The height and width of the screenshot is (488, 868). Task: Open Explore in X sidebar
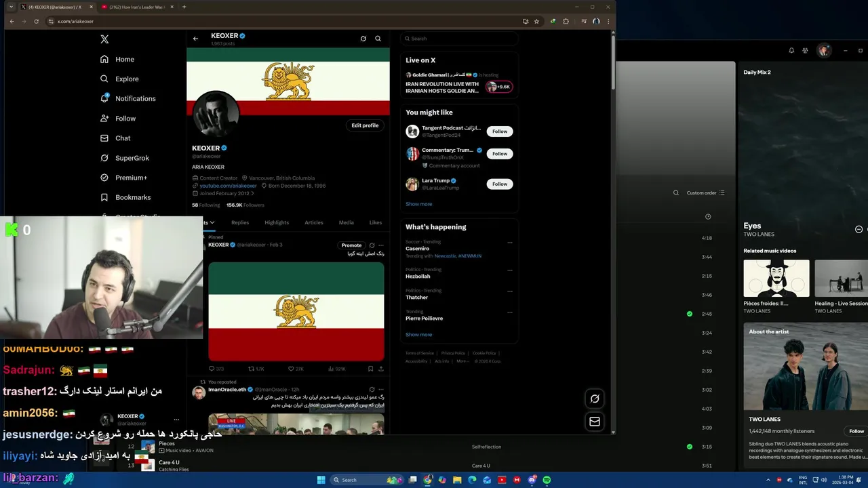click(119, 79)
